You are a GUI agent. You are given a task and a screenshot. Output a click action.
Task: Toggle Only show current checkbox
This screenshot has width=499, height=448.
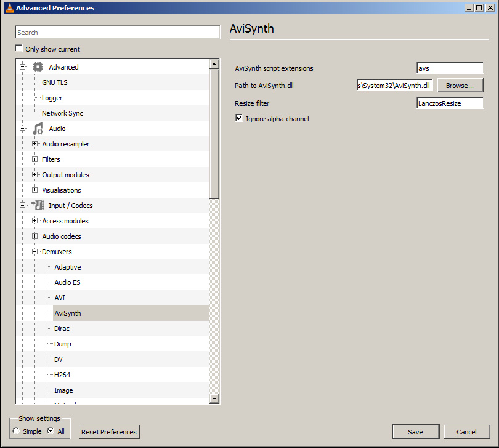pyautogui.click(x=18, y=49)
